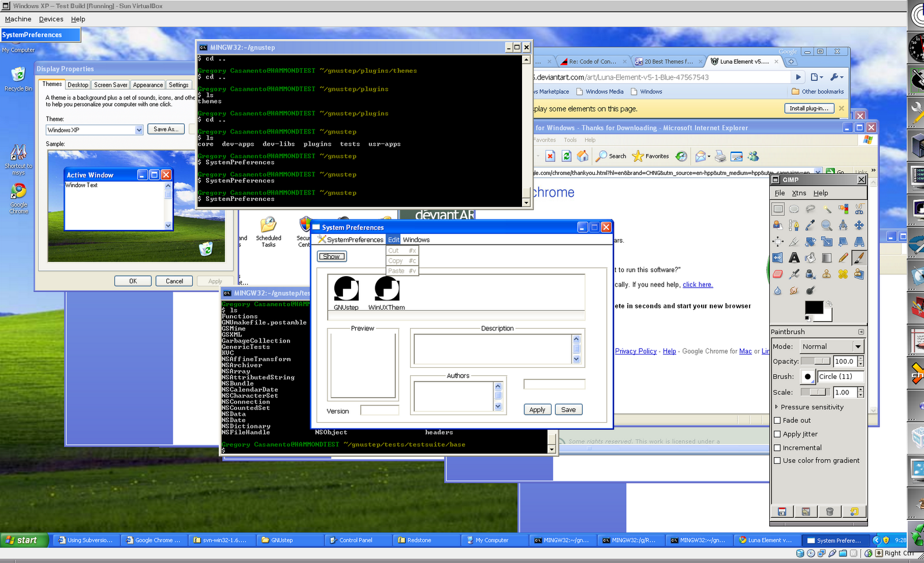Select the Fuzzy Select magic wand tool
Screen dimensions: 924x563
click(x=828, y=209)
